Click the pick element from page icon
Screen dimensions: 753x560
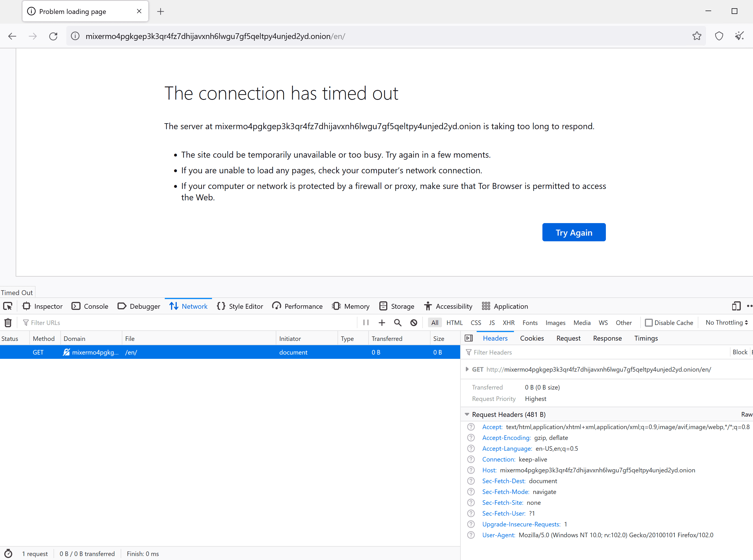8,306
